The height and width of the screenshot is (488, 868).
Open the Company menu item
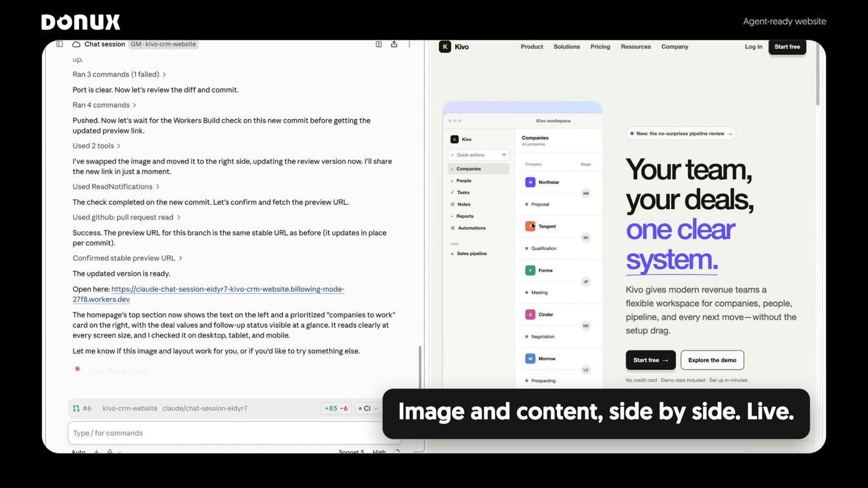675,47
